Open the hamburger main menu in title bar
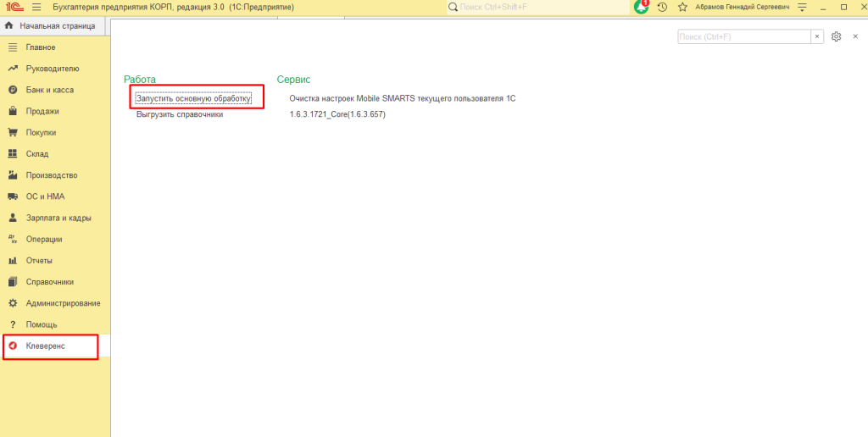 36,7
